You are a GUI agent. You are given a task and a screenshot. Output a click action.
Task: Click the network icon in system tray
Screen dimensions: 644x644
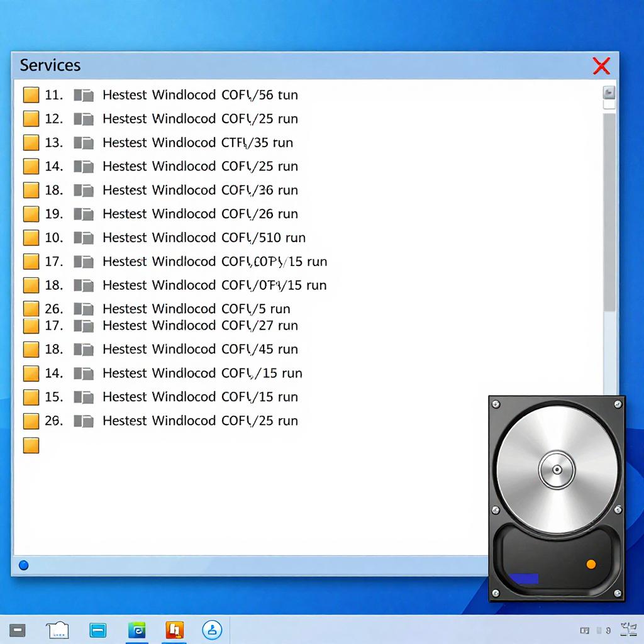point(629,629)
